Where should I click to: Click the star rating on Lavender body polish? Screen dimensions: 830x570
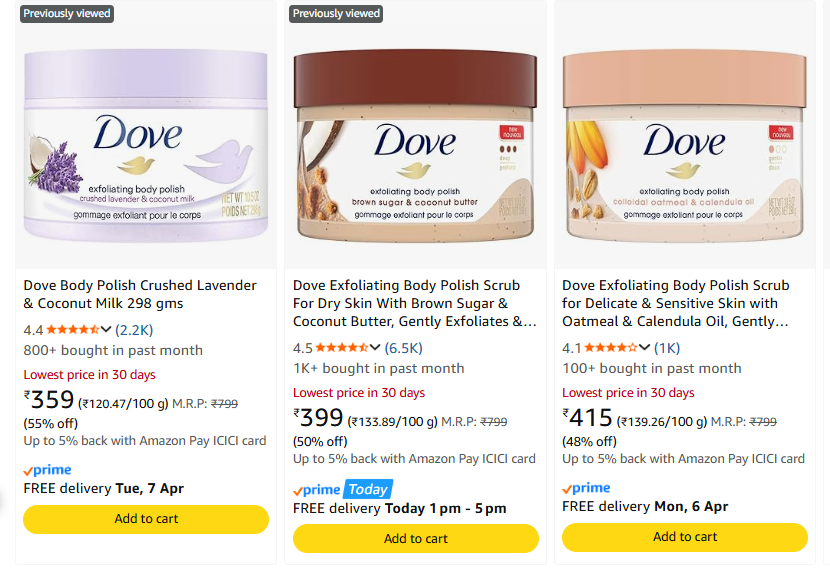(x=71, y=329)
